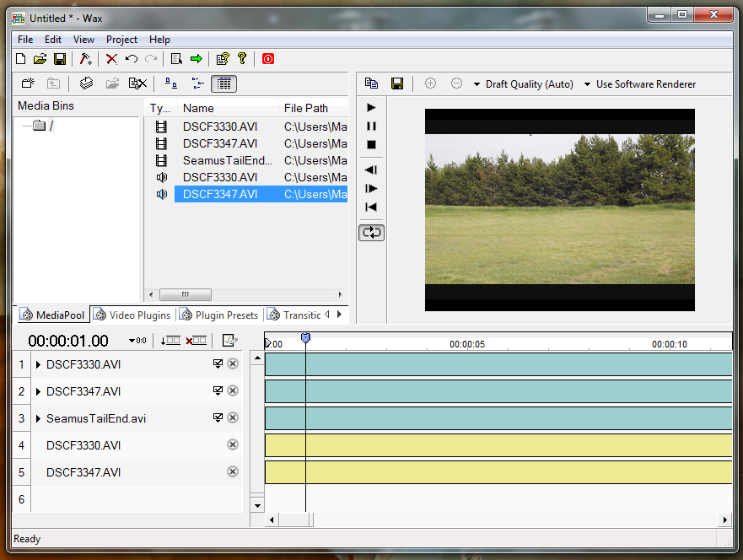743x560 pixels.
Task: Toggle video visibility on track 1
Action: 218,363
